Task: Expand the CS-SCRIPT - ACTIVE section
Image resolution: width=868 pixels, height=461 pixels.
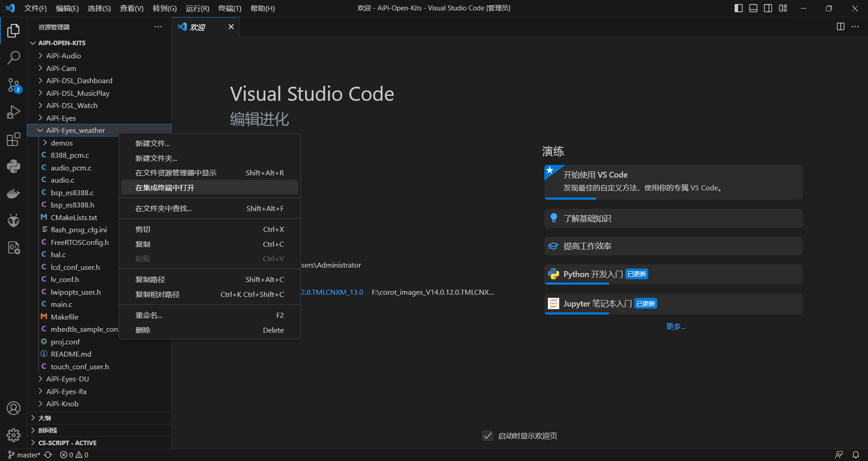Action: pos(99,443)
